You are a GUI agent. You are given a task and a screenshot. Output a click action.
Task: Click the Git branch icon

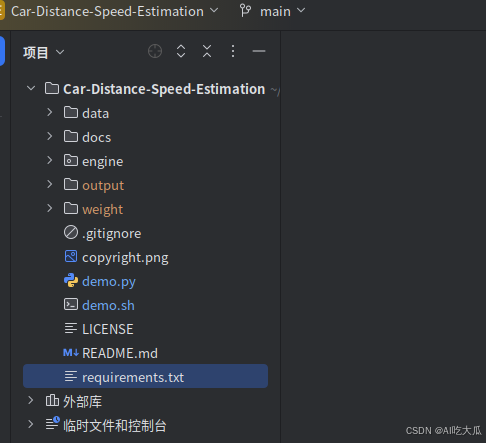coord(245,11)
